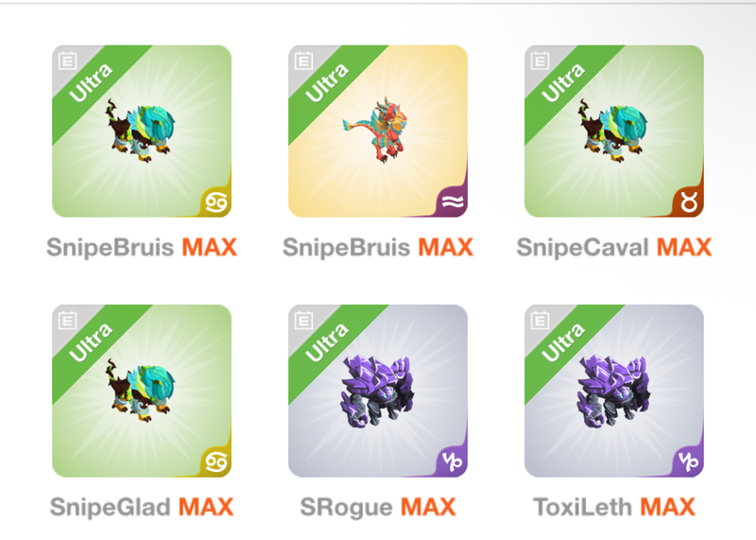Click the SnipeCaval MAX label
The width and height of the screenshot is (756, 540).
(x=614, y=248)
